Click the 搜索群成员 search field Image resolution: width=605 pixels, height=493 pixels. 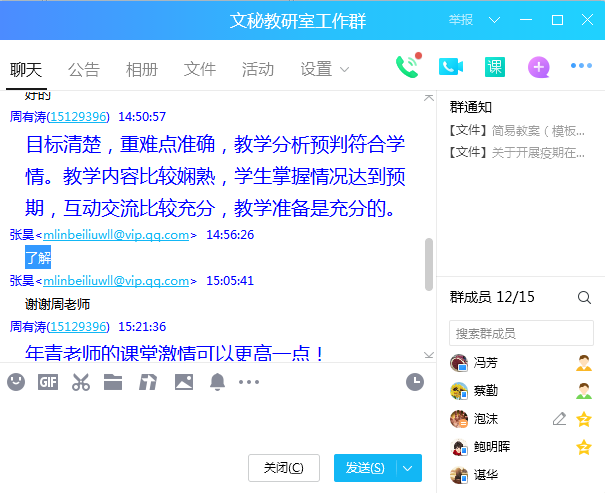tap(521, 333)
